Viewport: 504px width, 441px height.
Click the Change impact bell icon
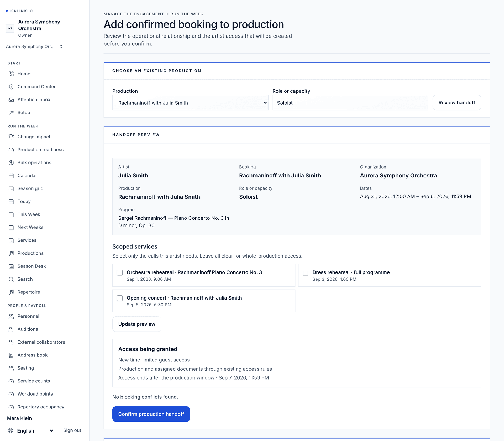point(11,137)
